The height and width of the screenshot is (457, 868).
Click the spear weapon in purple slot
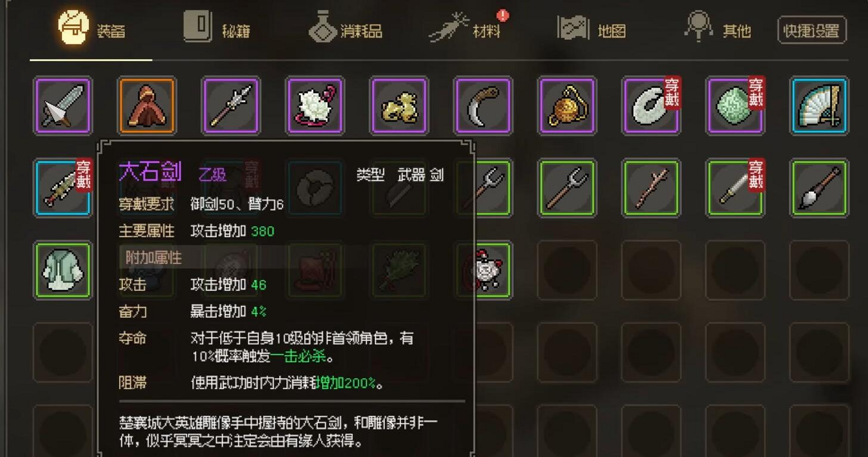[231, 105]
